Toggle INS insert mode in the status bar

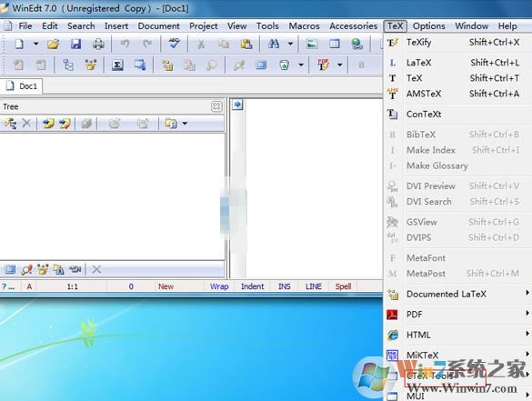point(285,286)
